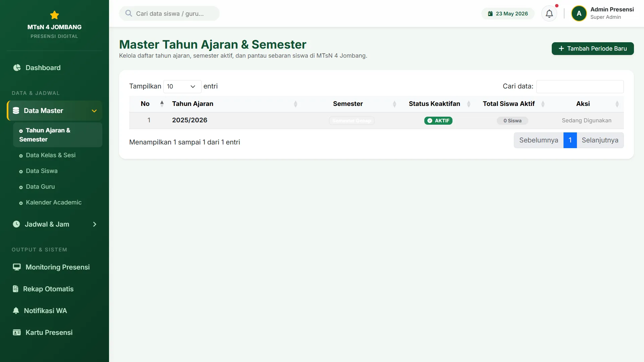This screenshot has height=362, width=644.
Task: Sort by Tahun Ajaran column arrows
Action: point(296,104)
